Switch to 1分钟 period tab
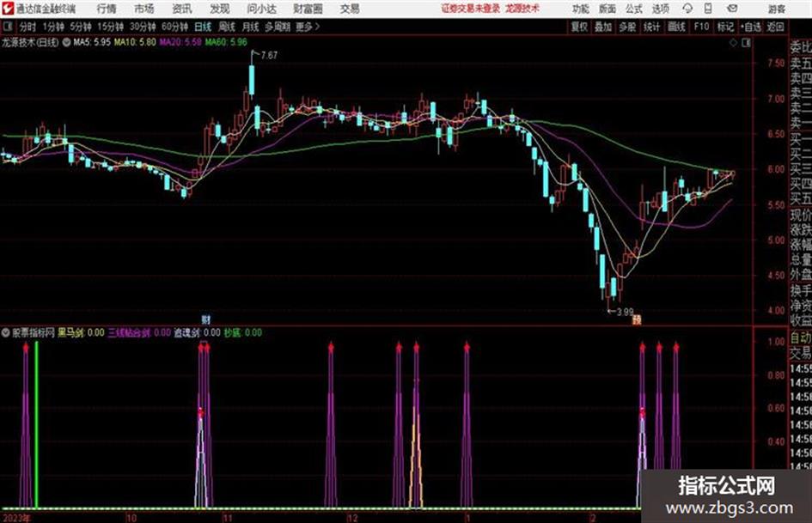 point(53,27)
